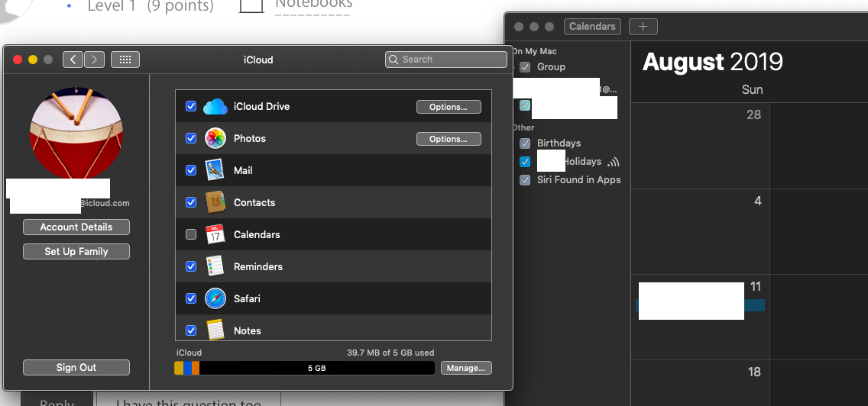
Task: Click the Photos app icon
Action: (x=215, y=138)
